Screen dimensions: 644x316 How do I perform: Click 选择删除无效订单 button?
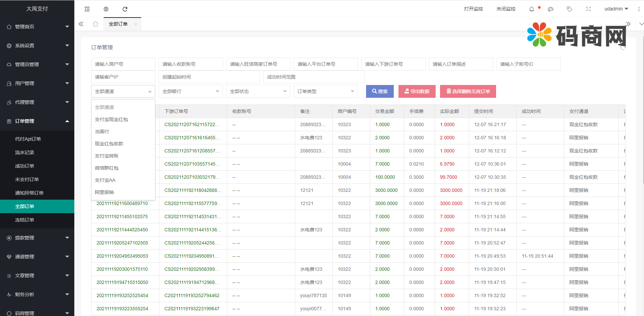point(468,91)
